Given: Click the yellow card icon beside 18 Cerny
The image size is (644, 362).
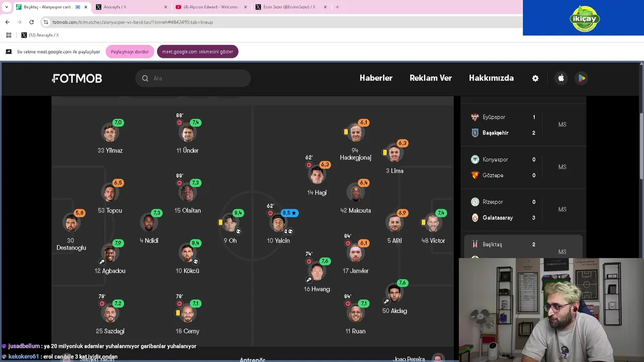Looking at the screenshot, I should 178,313.
